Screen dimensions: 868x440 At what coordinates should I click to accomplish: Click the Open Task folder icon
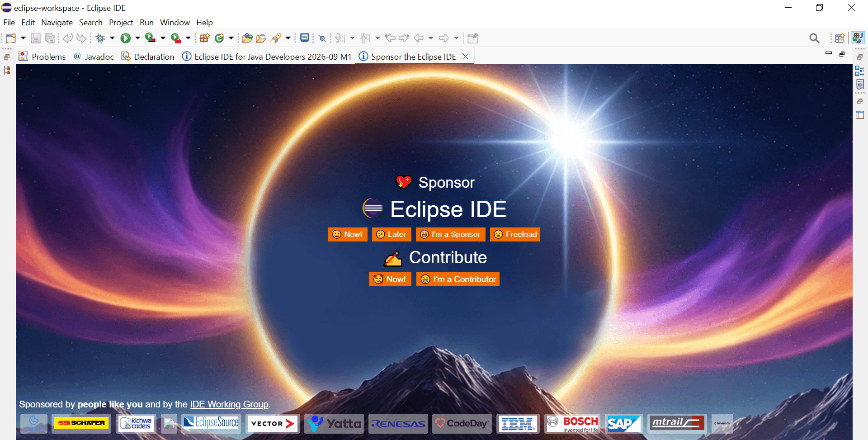[261, 38]
